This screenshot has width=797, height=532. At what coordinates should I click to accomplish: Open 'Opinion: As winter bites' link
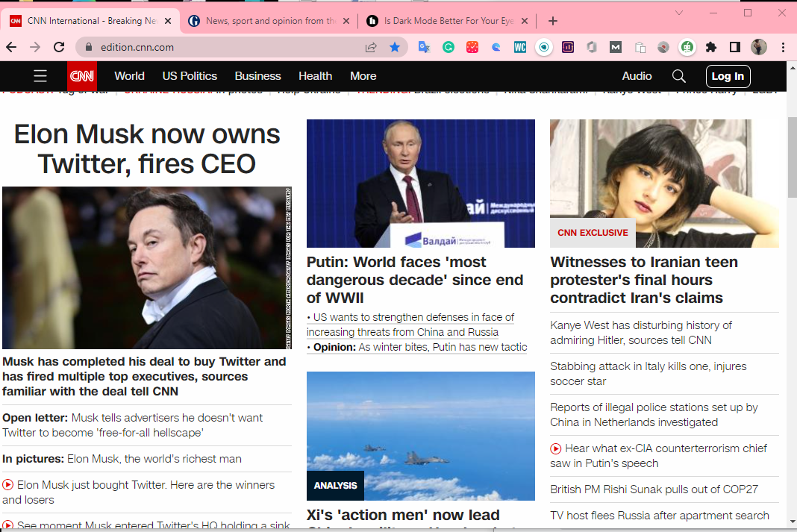417,347
